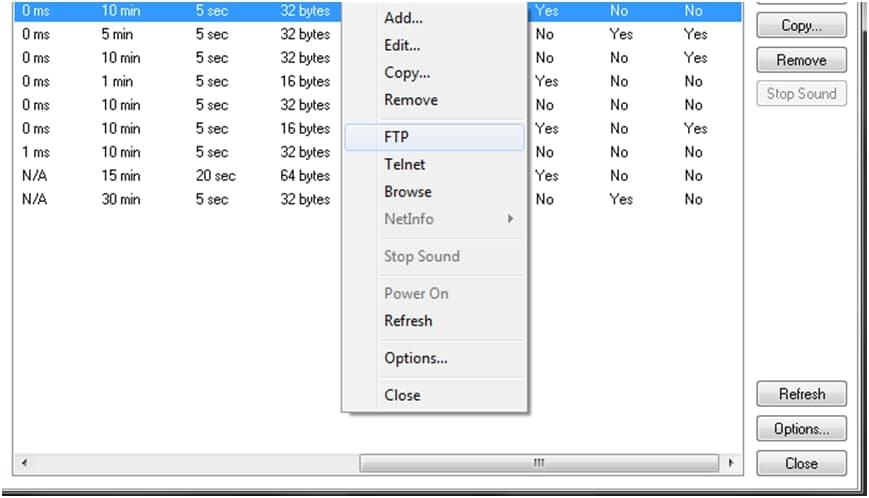Image resolution: width=869 pixels, height=498 pixels.
Task: Click Close in the context menu
Action: (x=402, y=395)
